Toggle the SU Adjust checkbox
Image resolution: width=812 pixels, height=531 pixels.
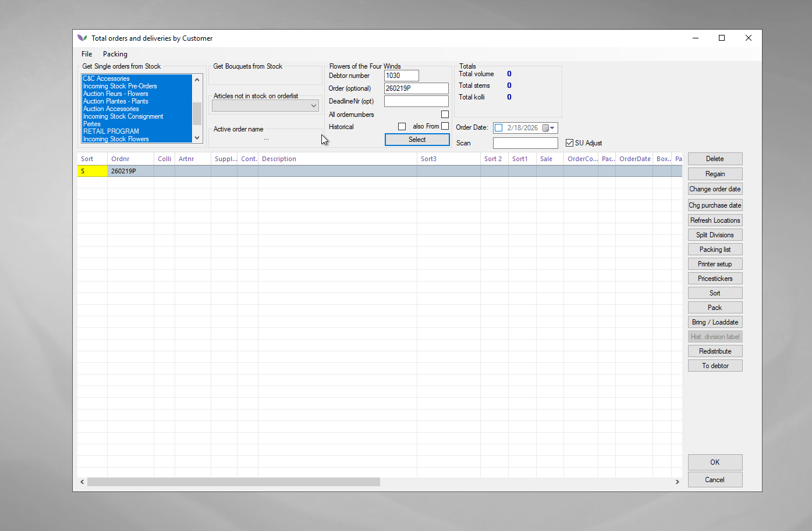[x=569, y=143]
